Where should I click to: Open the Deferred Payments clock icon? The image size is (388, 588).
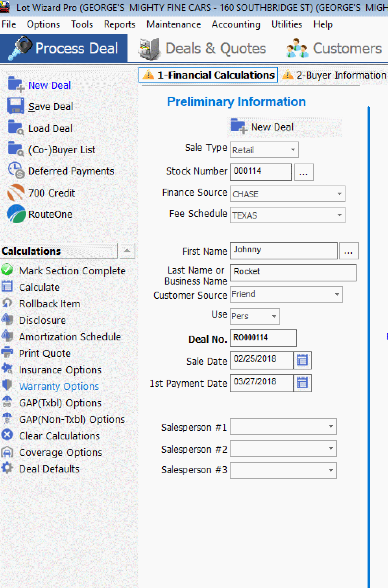point(16,171)
